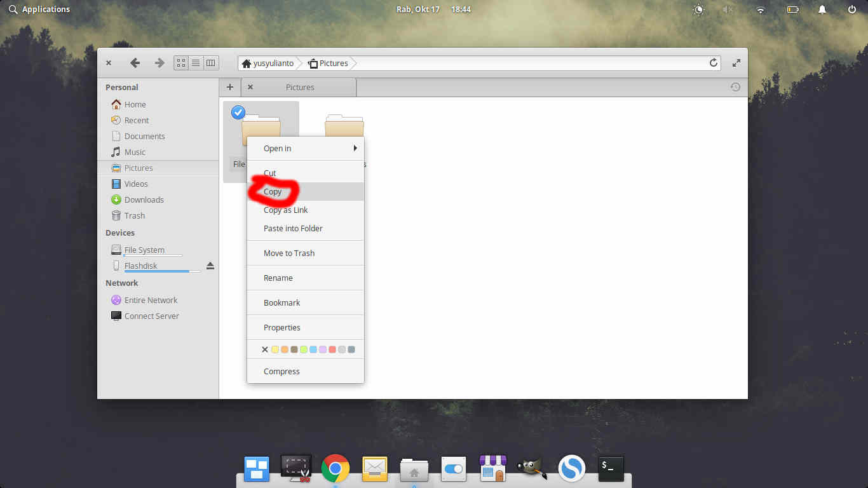Open the closed-tabs history icon
Viewport: 868px width, 488px height.
tap(735, 87)
